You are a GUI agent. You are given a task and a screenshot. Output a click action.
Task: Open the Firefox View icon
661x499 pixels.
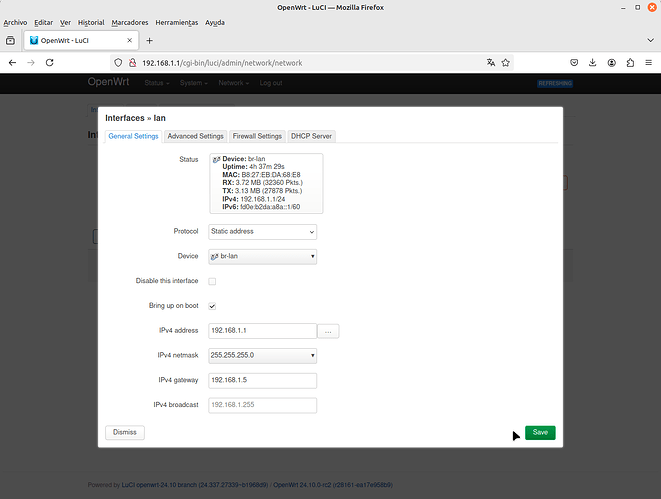[x=11, y=40]
